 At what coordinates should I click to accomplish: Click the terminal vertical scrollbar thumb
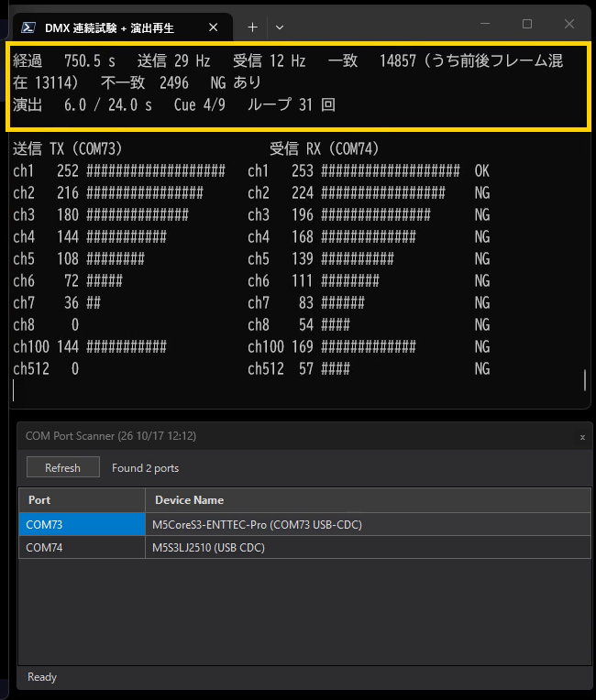pos(585,380)
